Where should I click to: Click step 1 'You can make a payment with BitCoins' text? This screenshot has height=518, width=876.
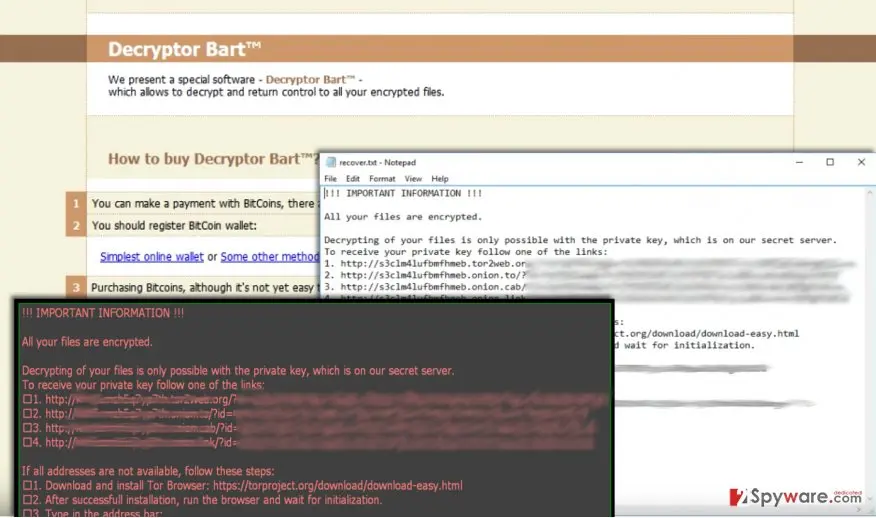[x=205, y=203]
